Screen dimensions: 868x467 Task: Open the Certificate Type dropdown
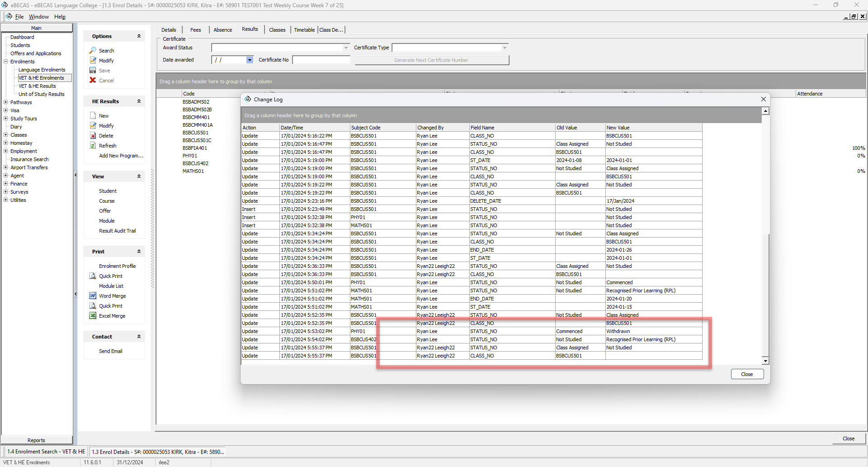[x=505, y=48]
